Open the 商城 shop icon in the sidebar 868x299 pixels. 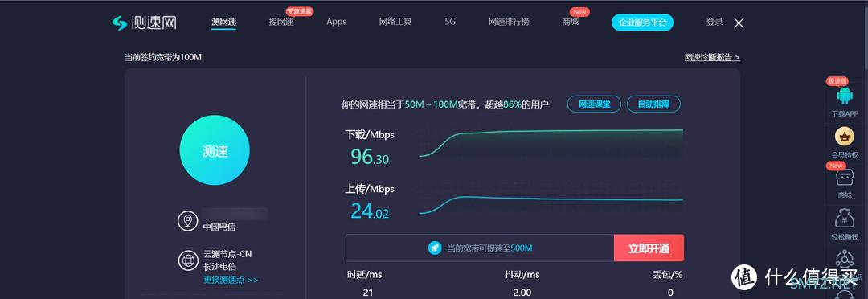coord(845,177)
